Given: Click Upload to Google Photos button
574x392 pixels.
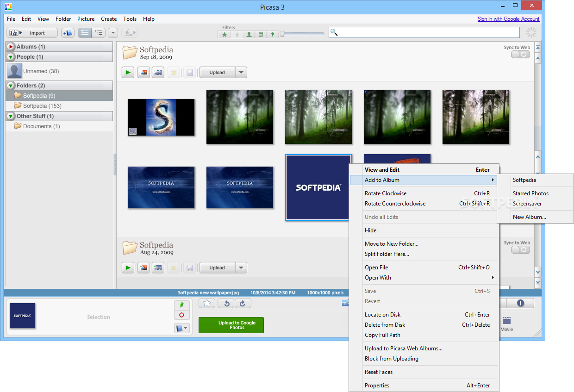Looking at the screenshot, I should click(x=231, y=325).
